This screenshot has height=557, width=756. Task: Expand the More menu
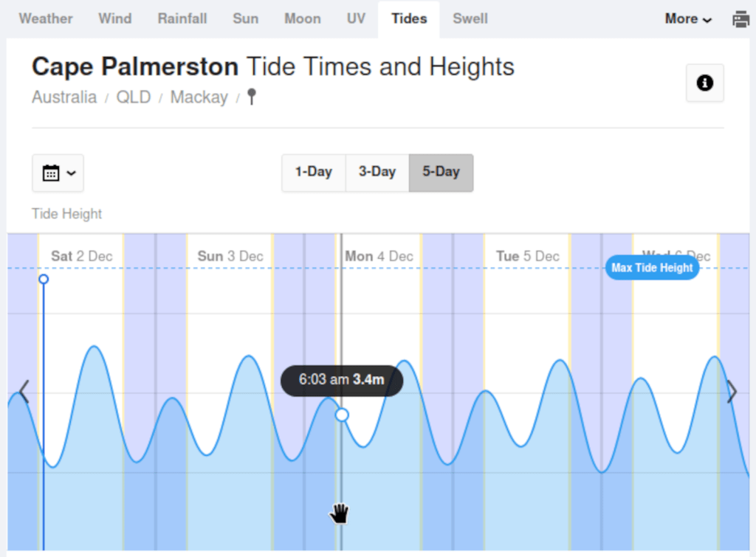tap(688, 19)
